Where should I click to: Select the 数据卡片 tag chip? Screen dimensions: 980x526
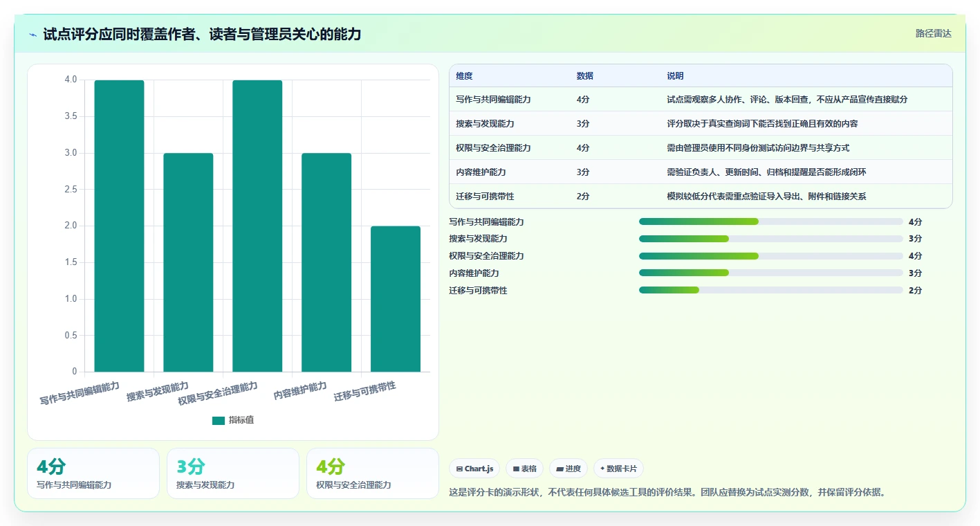(618, 469)
